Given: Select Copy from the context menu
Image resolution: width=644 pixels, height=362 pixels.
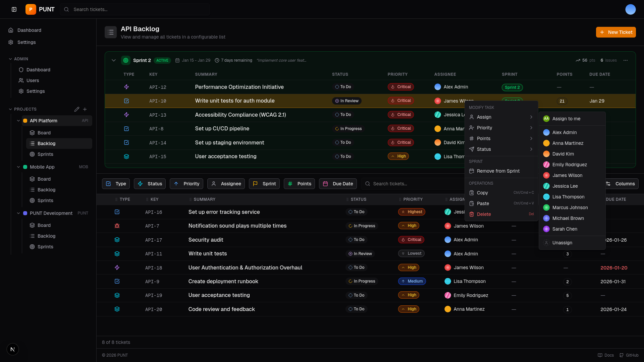Looking at the screenshot, I should click(x=482, y=193).
